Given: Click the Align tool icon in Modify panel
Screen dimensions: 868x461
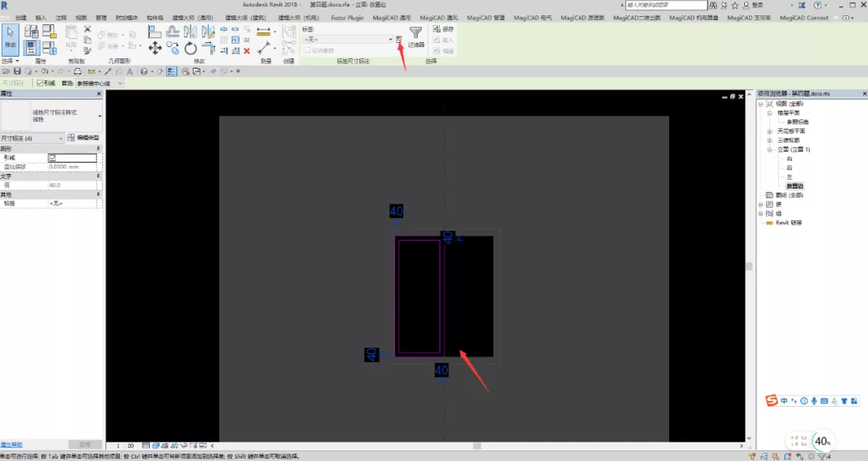Looking at the screenshot, I should point(155,32).
